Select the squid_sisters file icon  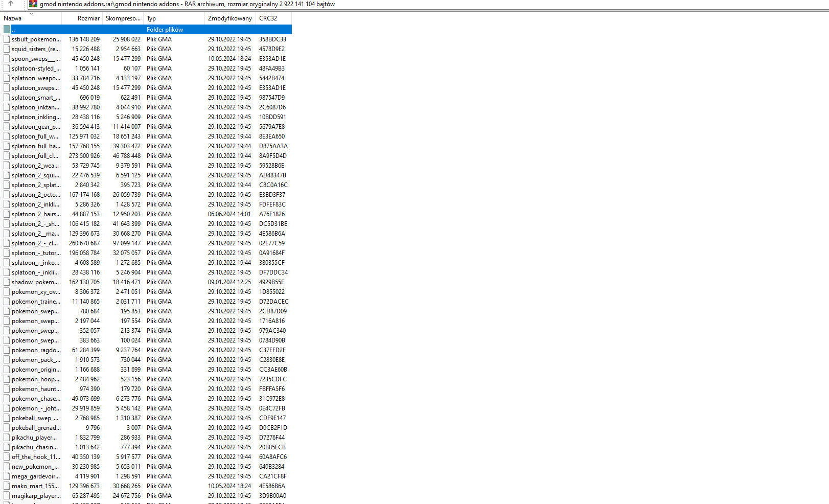[x=6, y=49]
